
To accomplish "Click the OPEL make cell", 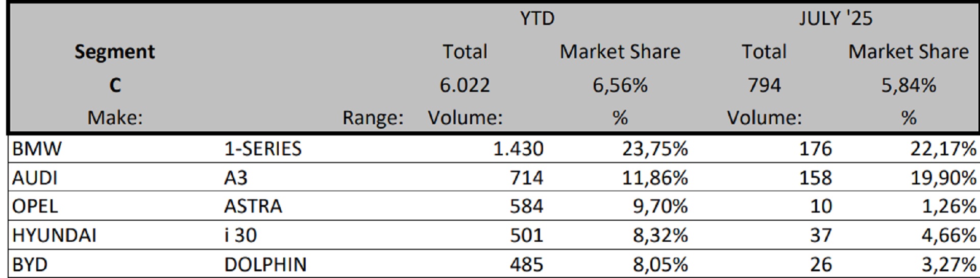I will [x=35, y=206].
